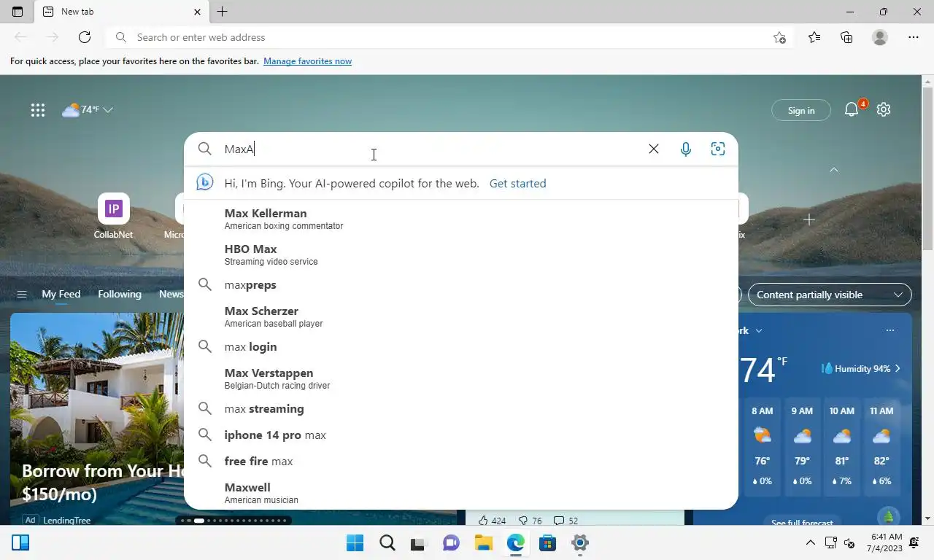Open the feed hamburger menu
The height and width of the screenshot is (560, 934).
(22, 295)
